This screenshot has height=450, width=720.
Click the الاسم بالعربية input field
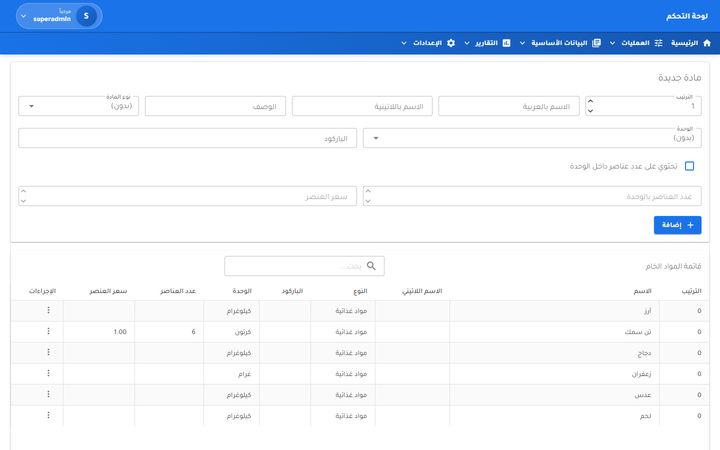point(509,106)
